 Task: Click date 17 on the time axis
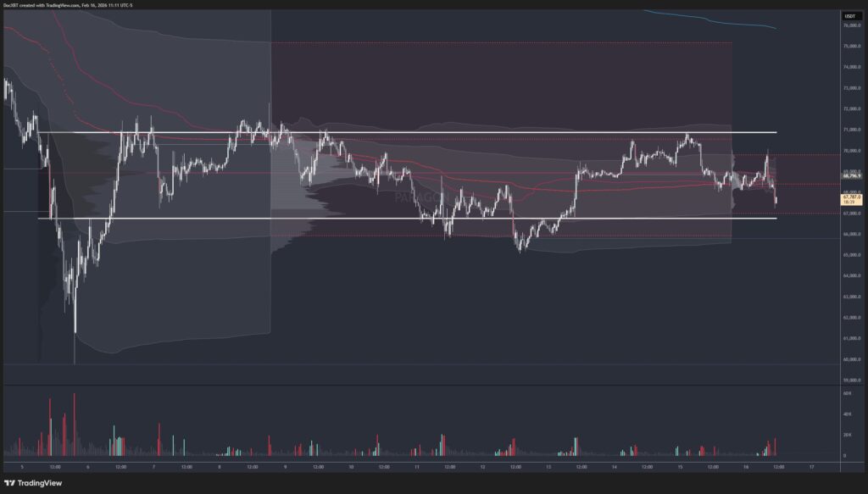811,467
